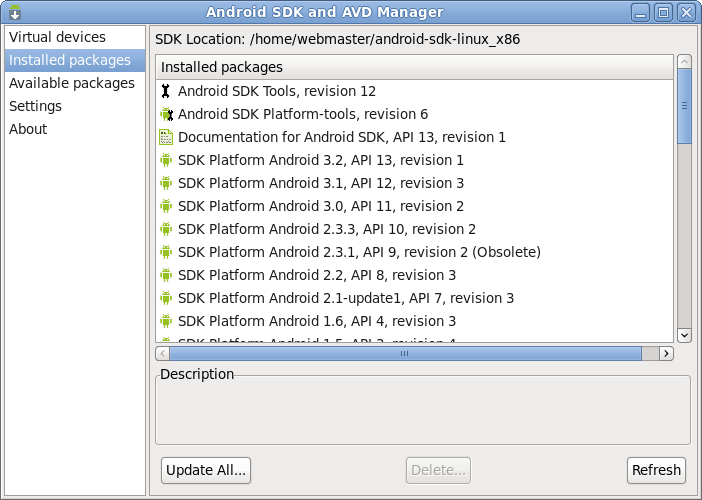Select Android SDK Tools, revision 12

point(415,91)
